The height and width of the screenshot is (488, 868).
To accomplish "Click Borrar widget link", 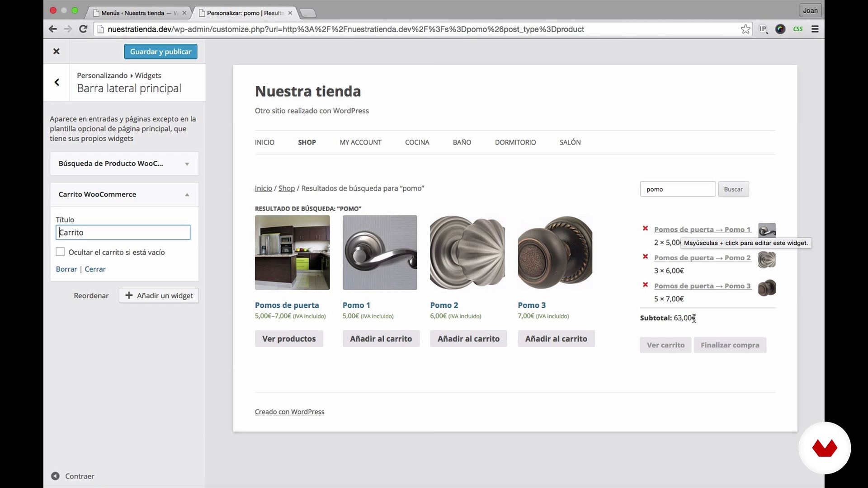I will click(66, 269).
